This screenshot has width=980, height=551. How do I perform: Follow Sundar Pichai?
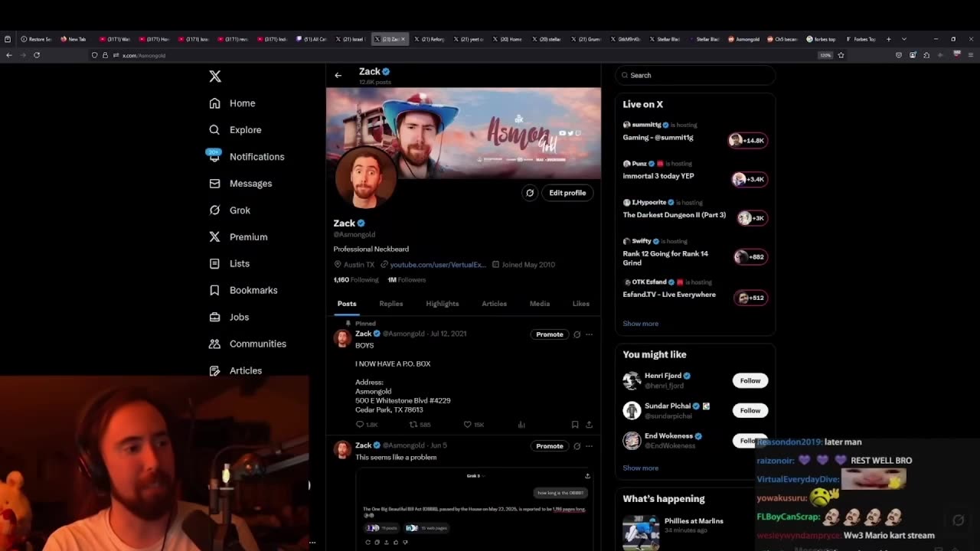(x=750, y=411)
